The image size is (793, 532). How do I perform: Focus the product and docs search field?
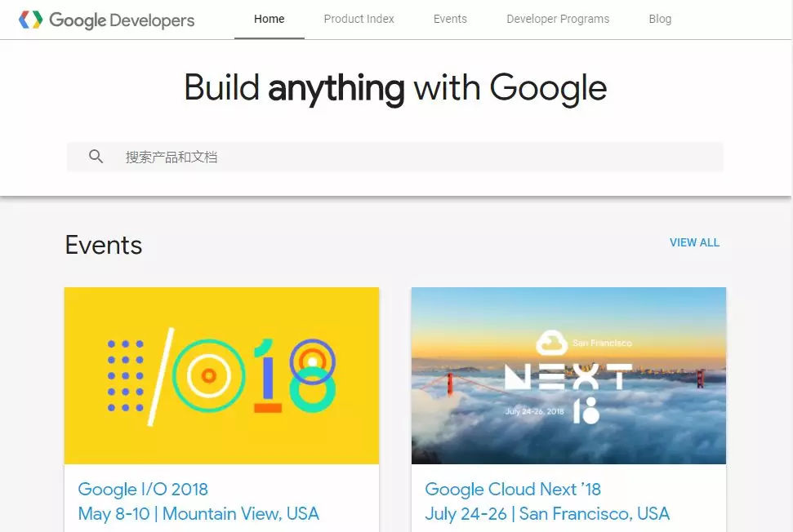[395, 157]
